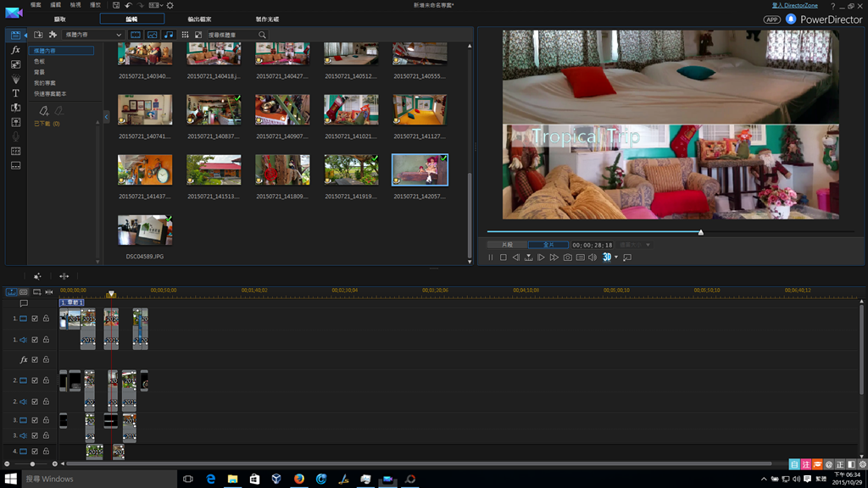Collapse the library side panel arrow
The width and height of the screenshot is (868, 488).
pyautogui.click(x=106, y=117)
